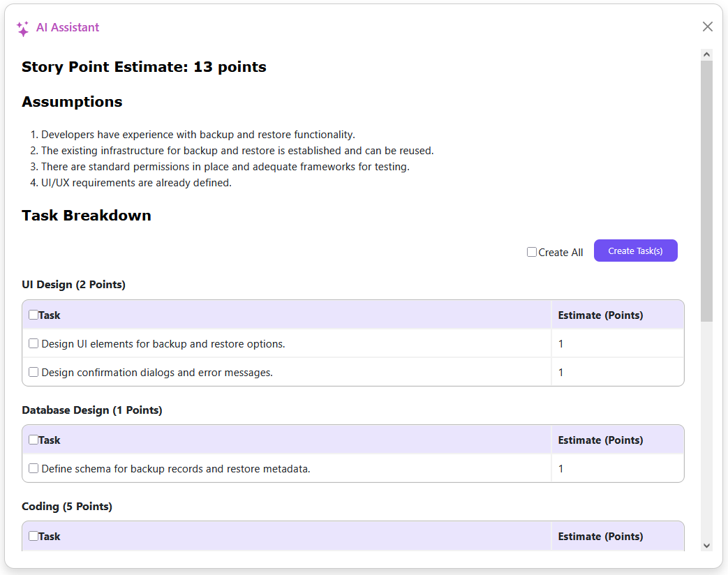The image size is (728, 575).
Task: Click the scrollbar down arrow
Action: point(706,546)
